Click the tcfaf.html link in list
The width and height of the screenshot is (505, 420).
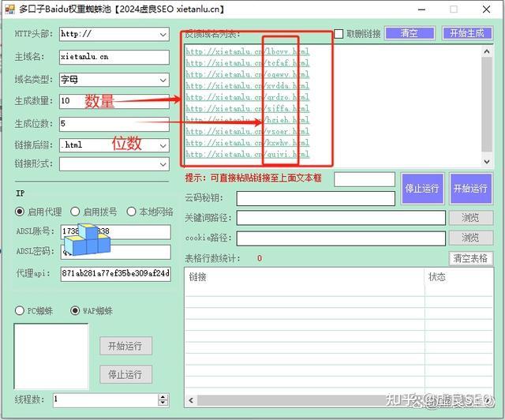(x=247, y=63)
